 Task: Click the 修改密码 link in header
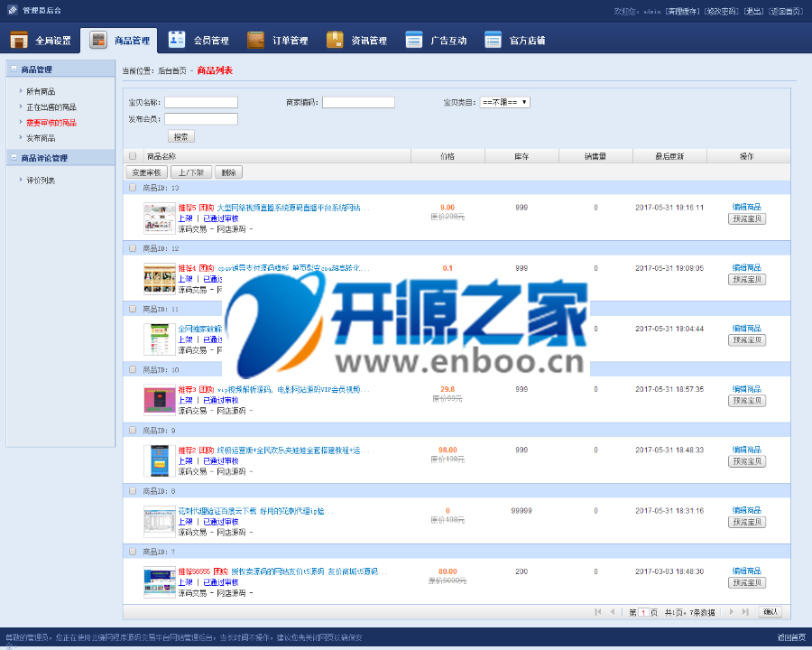click(722, 11)
